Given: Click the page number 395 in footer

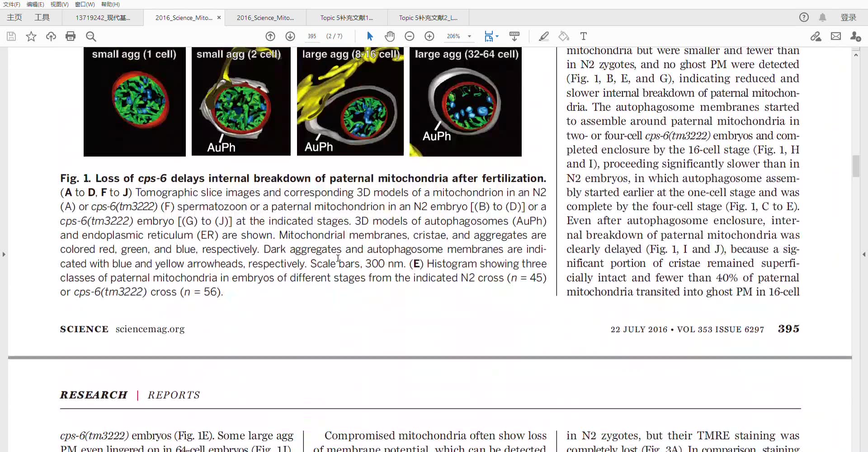Looking at the screenshot, I should pos(788,329).
